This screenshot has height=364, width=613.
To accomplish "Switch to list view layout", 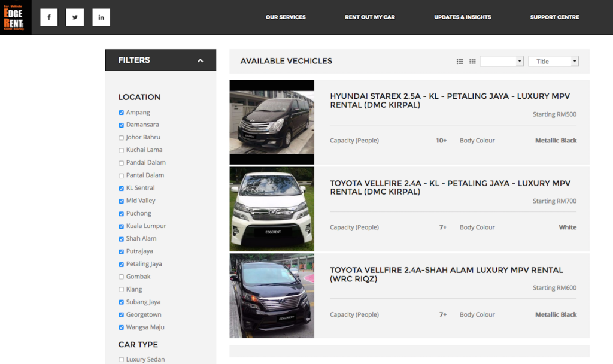I will 460,62.
